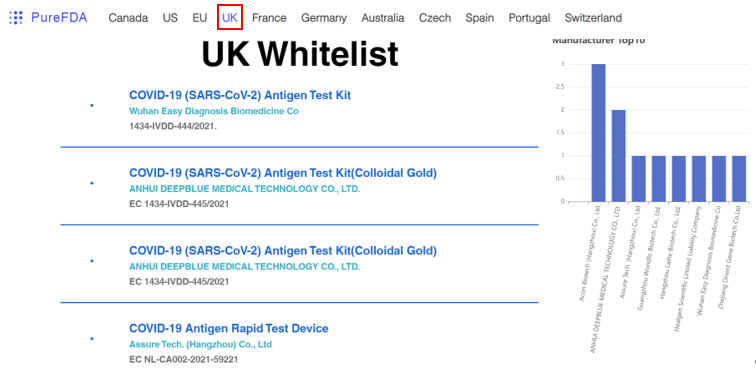Click the Zhejiang Orient Gene chart bar

point(739,179)
